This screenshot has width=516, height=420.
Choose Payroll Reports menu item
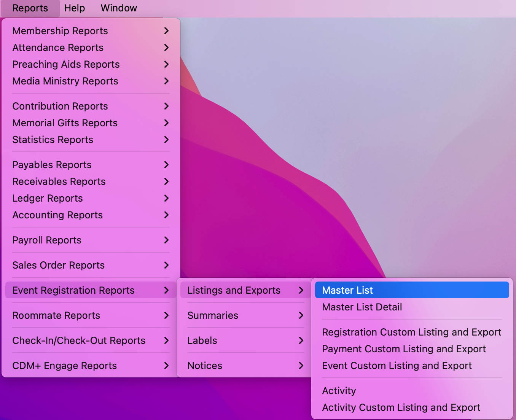click(x=47, y=240)
